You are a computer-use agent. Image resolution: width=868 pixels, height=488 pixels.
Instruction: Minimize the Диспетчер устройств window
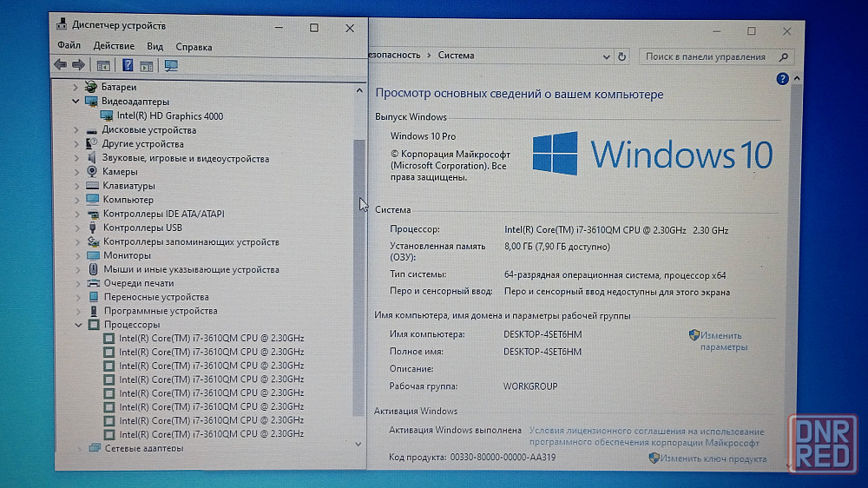click(279, 27)
